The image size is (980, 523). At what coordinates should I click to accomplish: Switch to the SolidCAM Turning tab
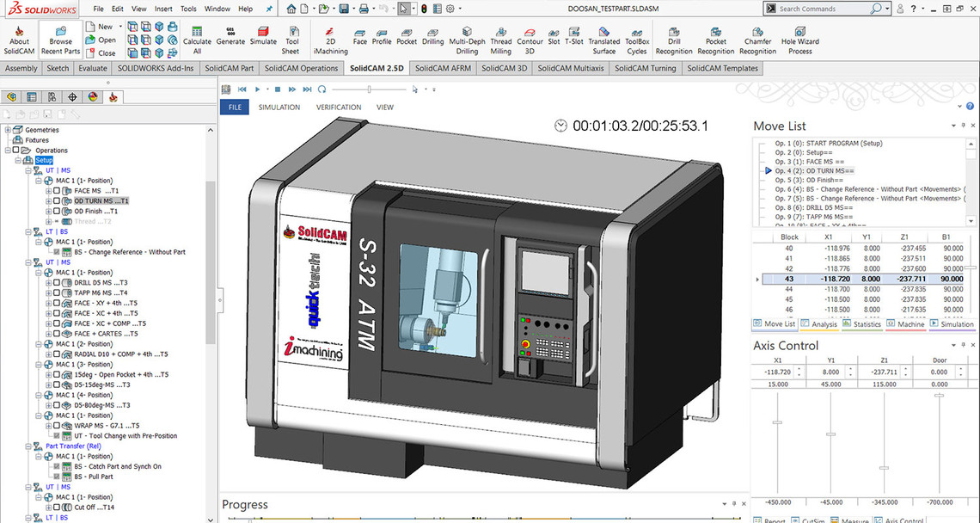pyautogui.click(x=645, y=68)
